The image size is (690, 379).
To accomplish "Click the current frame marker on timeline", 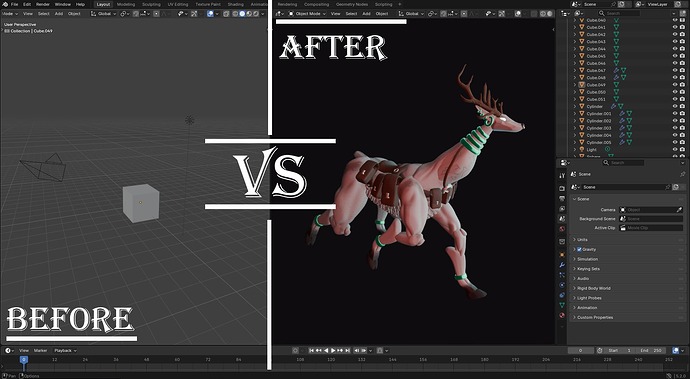I will (x=24, y=360).
